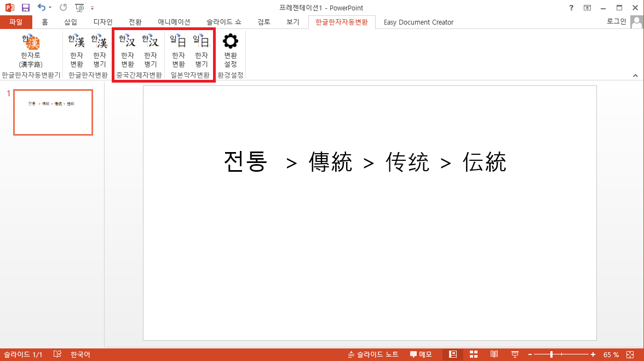Save the presentation from quick access toolbar
644x361 pixels.
25,8
